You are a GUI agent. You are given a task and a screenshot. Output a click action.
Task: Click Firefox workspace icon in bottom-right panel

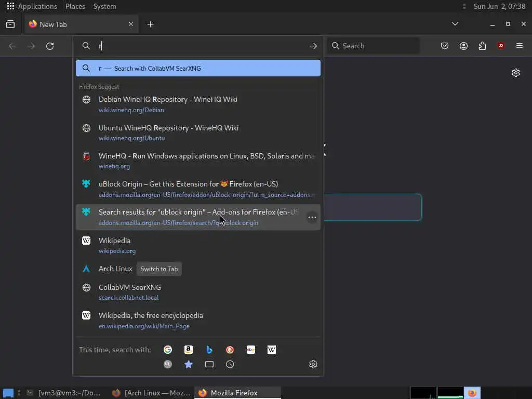pyautogui.click(x=472, y=393)
